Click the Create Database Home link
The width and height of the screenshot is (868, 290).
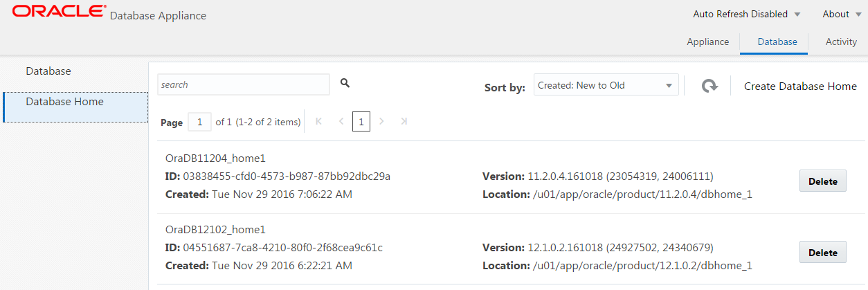[x=800, y=86]
